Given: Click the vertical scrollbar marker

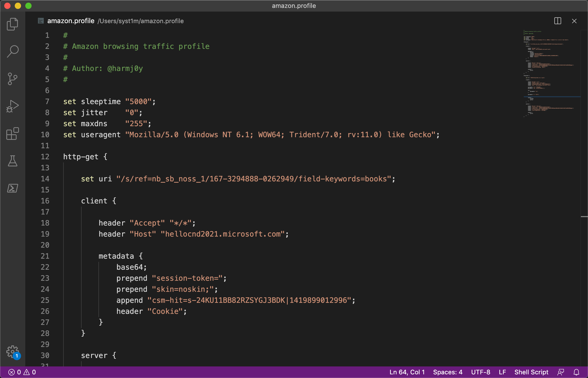Looking at the screenshot, I should (x=584, y=217).
